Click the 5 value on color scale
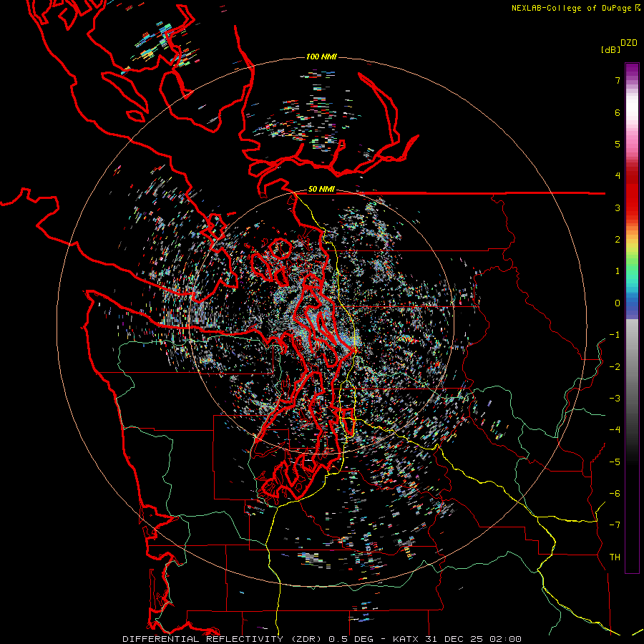This screenshot has width=644, height=644. click(x=618, y=144)
